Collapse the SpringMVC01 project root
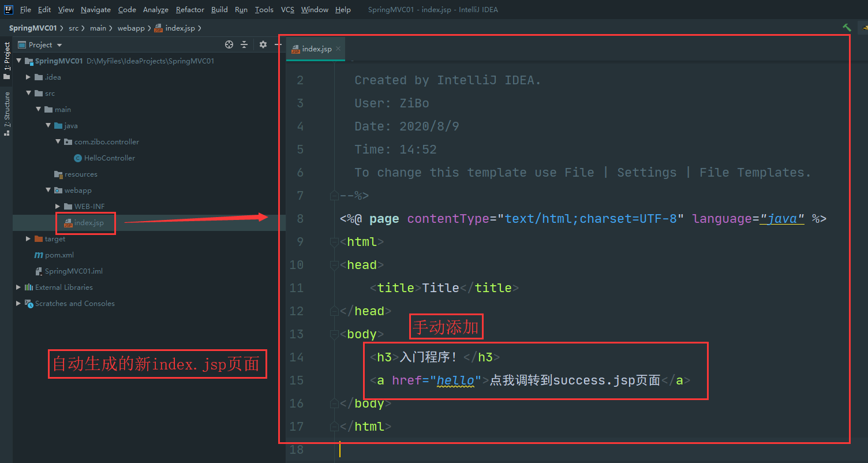 (x=18, y=61)
